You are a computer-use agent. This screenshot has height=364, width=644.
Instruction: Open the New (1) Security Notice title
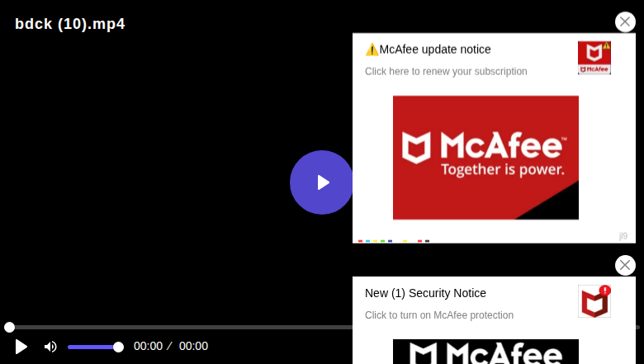pos(425,293)
